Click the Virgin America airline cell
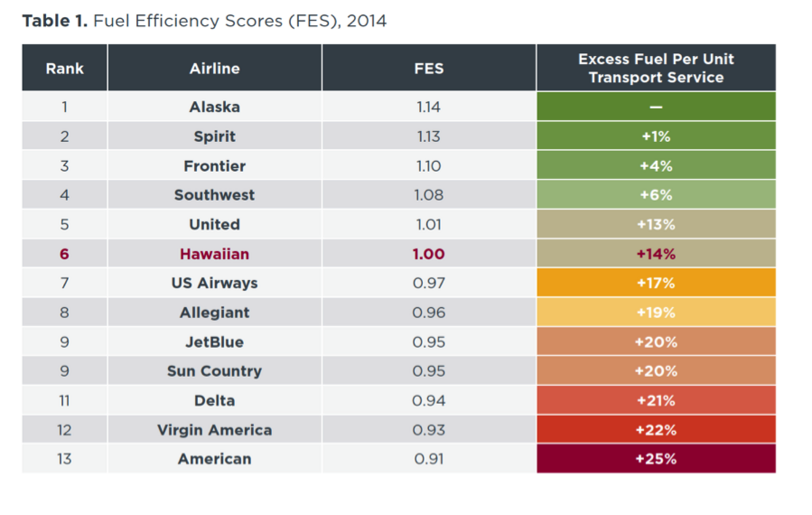Screen dimensions: 812x515 click(215, 430)
